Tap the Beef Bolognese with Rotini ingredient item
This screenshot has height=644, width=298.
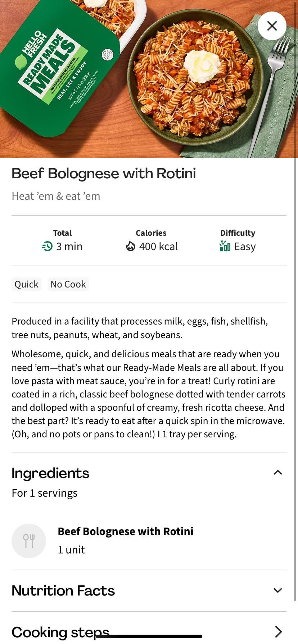pyautogui.click(x=125, y=532)
